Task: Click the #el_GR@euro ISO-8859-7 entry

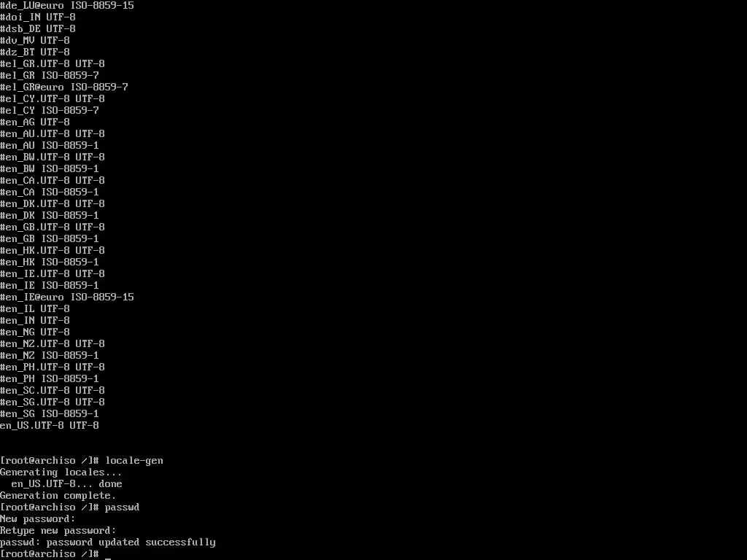Action: (x=64, y=87)
